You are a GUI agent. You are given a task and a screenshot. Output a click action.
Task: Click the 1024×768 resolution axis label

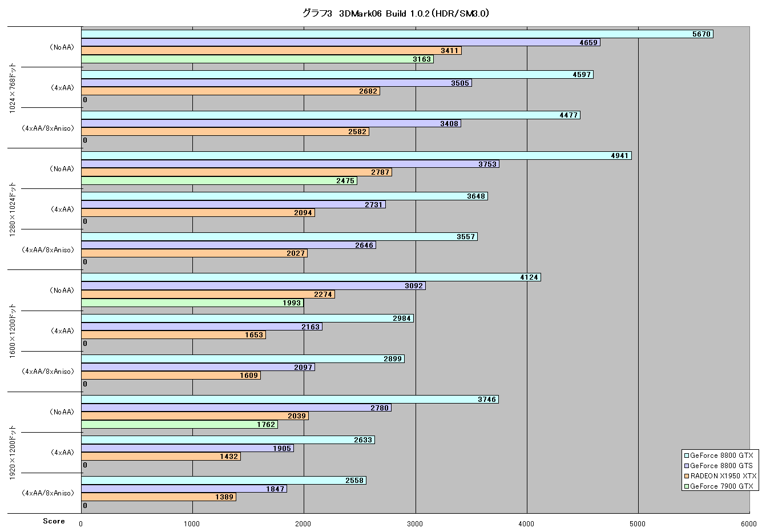coord(13,88)
